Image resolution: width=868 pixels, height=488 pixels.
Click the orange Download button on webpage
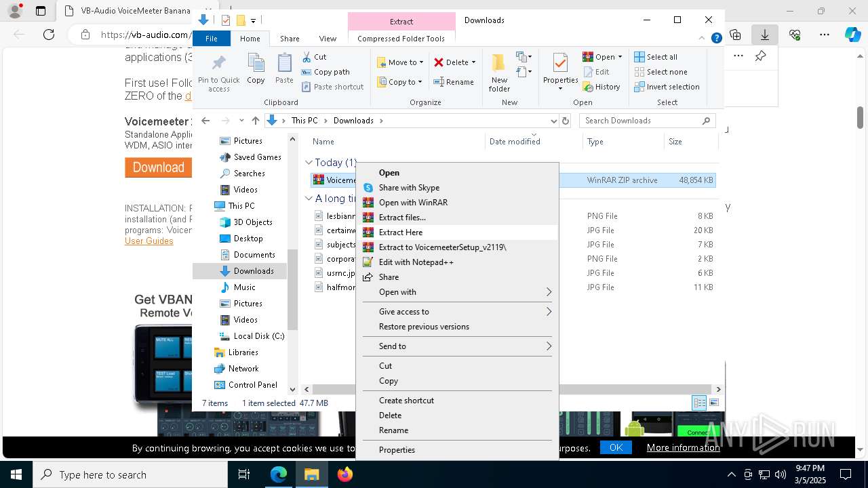[x=158, y=167]
